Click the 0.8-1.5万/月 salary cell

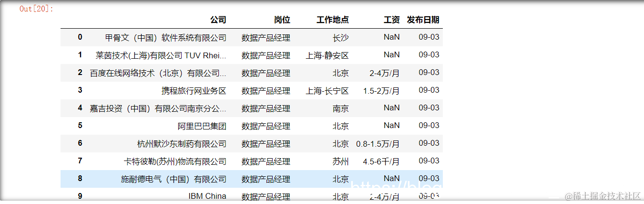pos(378,144)
